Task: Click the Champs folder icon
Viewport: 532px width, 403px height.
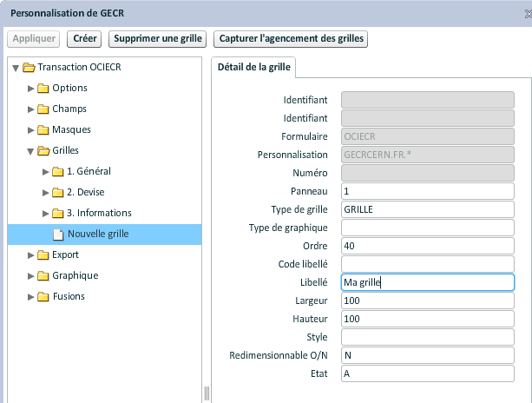Action: click(x=43, y=109)
